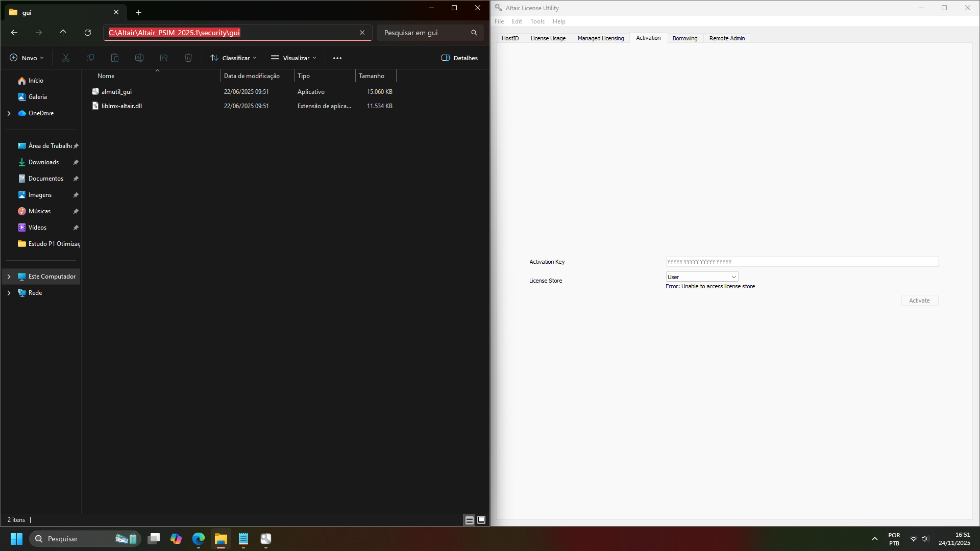Open the Tools menu

[x=537, y=21]
